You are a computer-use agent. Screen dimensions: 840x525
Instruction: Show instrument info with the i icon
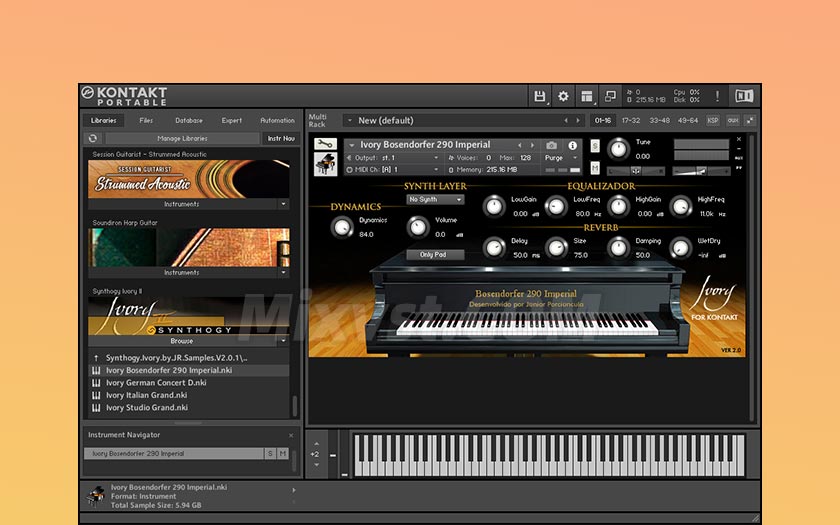[x=572, y=145]
